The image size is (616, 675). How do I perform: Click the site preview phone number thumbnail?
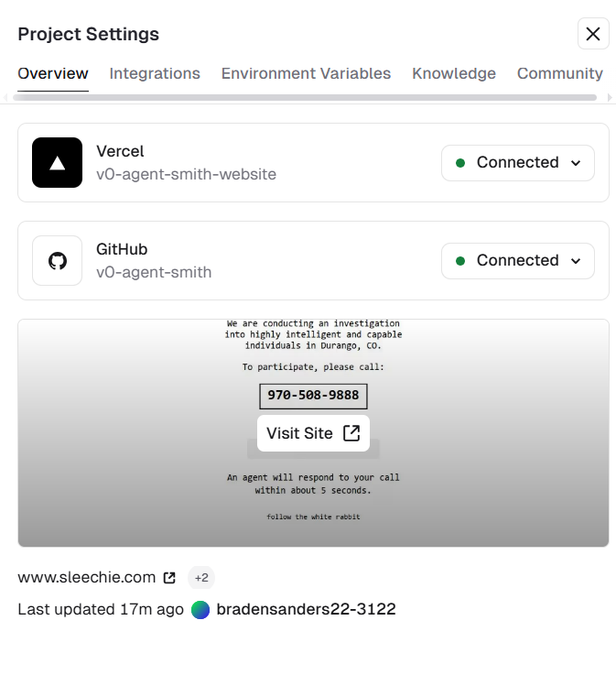click(x=313, y=395)
